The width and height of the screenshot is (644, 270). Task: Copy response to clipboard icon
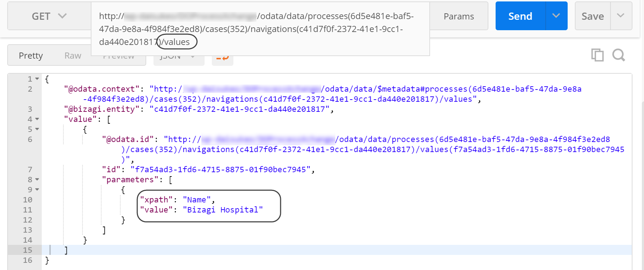(x=598, y=55)
